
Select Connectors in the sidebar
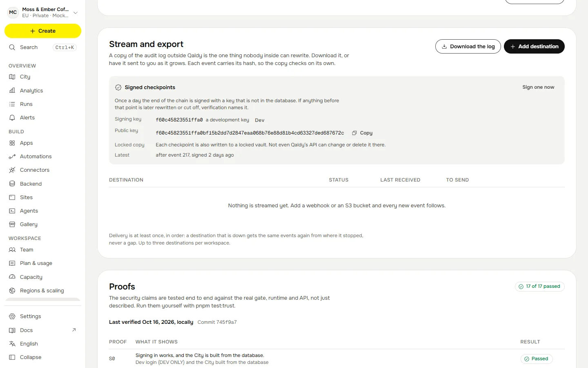tap(43, 170)
